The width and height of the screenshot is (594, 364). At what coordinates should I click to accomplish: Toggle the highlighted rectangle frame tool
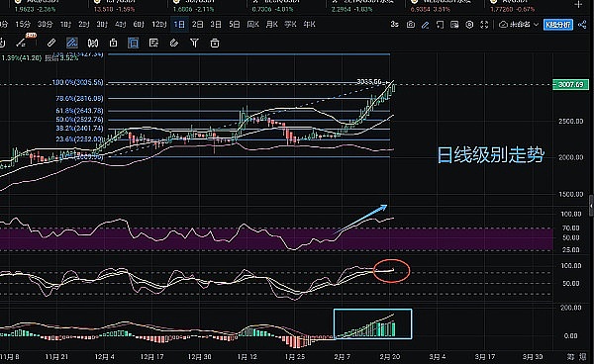pos(133,43)
